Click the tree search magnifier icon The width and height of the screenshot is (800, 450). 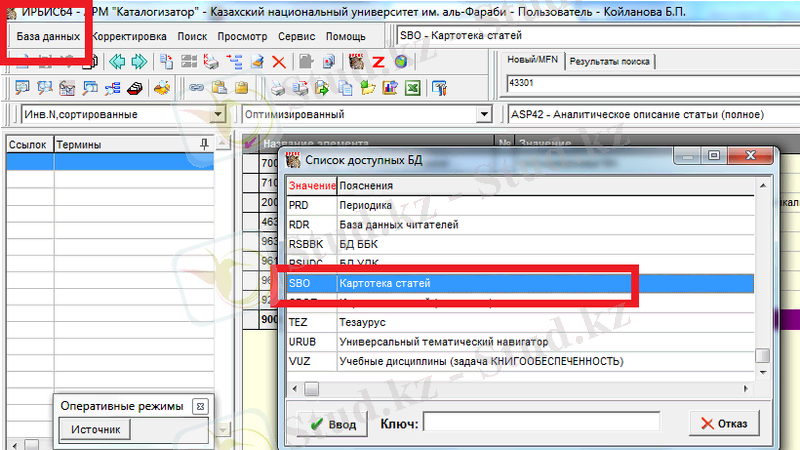pyautogui.click(x=112, y=88)
